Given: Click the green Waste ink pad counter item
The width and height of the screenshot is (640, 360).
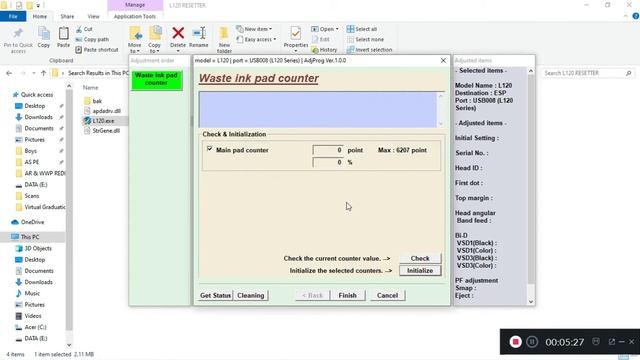Looking at the screenshot, I should [x=157, y=80].
